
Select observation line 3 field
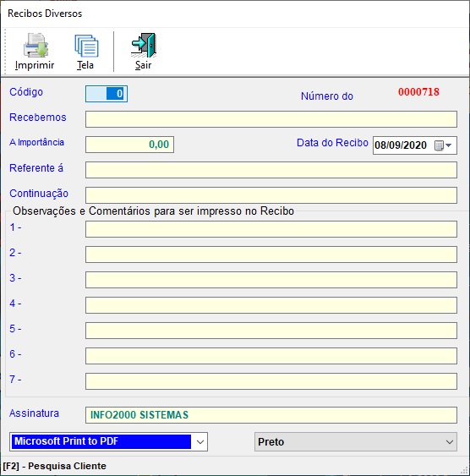pos(271,280)
